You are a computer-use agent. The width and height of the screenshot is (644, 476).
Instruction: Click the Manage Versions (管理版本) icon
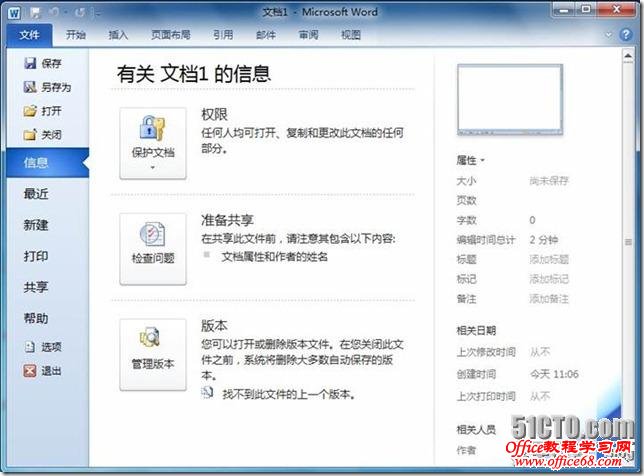point(150,338)
